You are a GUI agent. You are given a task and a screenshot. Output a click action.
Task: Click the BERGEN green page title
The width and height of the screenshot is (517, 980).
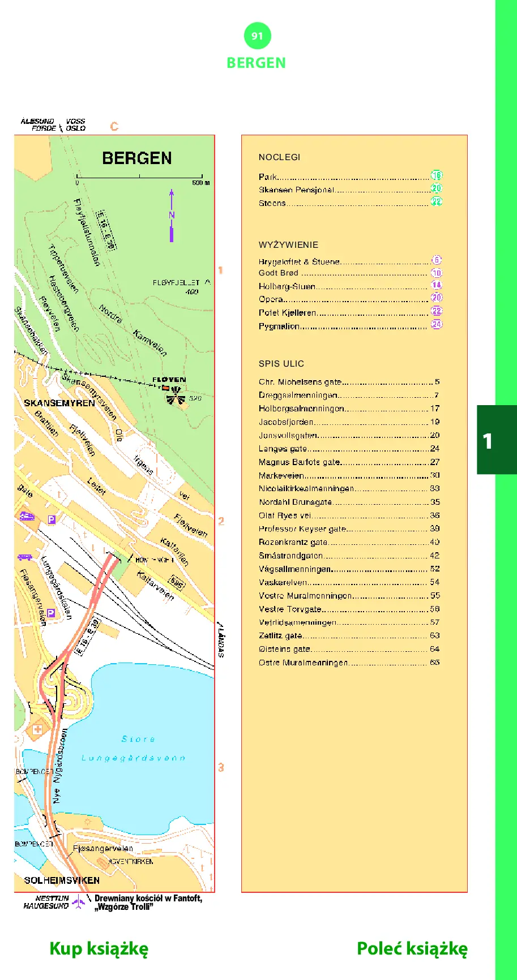257,63
